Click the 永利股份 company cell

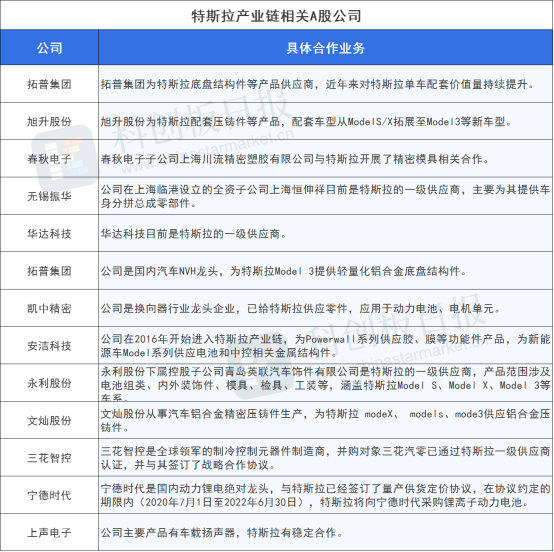point(49,383)
